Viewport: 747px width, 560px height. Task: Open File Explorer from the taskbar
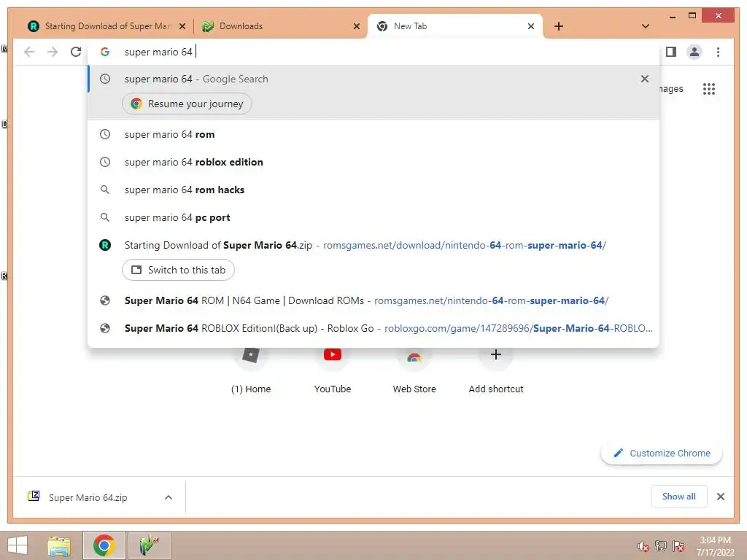59,545
